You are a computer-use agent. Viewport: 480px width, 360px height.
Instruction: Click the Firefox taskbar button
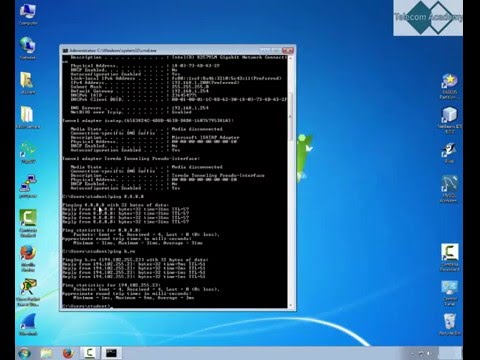[x=68, y=353]
